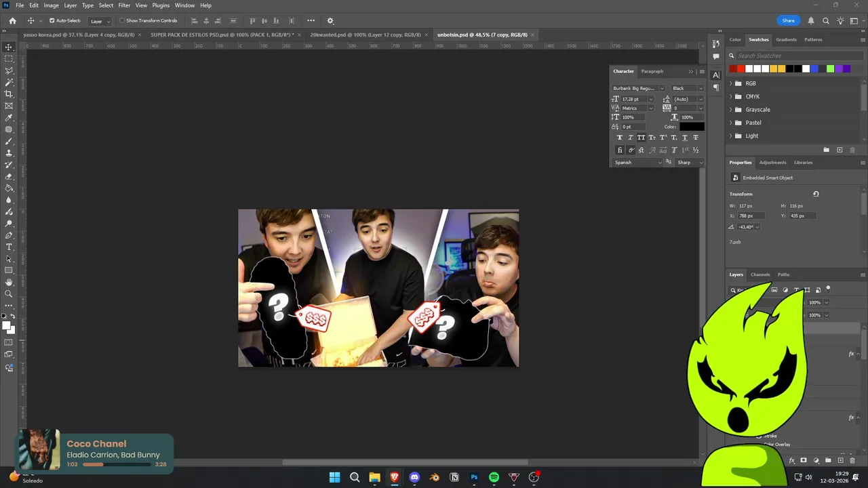Open the anti-aliasing Sharp dropdown
Viewport: 868px width, 488px height.
(690, 163)
